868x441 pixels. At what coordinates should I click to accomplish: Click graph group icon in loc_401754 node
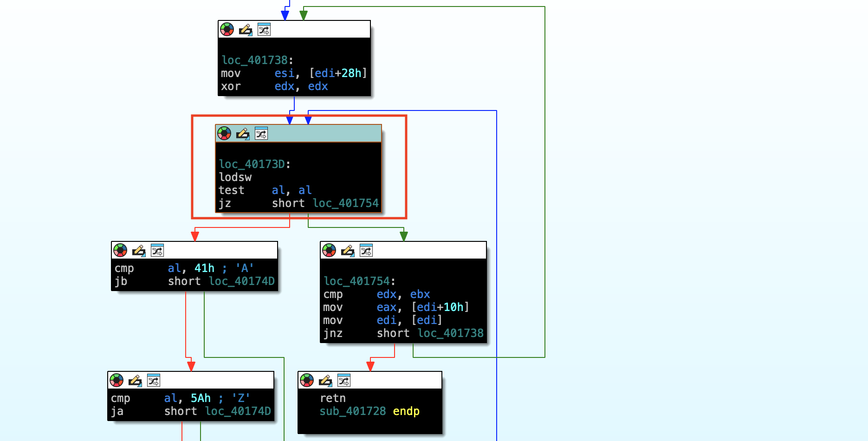click(366, 250)
